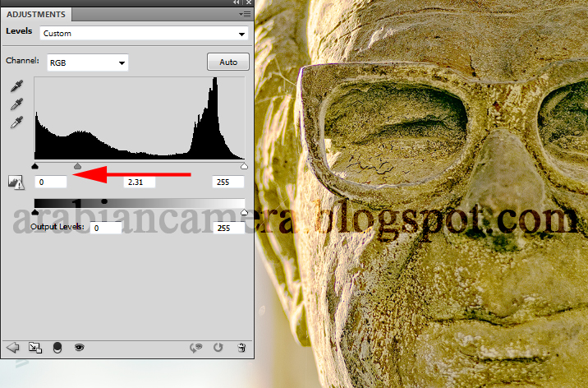Click the calculate accurate histogram warning icon
The image size is (588, 388).
[16, 182]
